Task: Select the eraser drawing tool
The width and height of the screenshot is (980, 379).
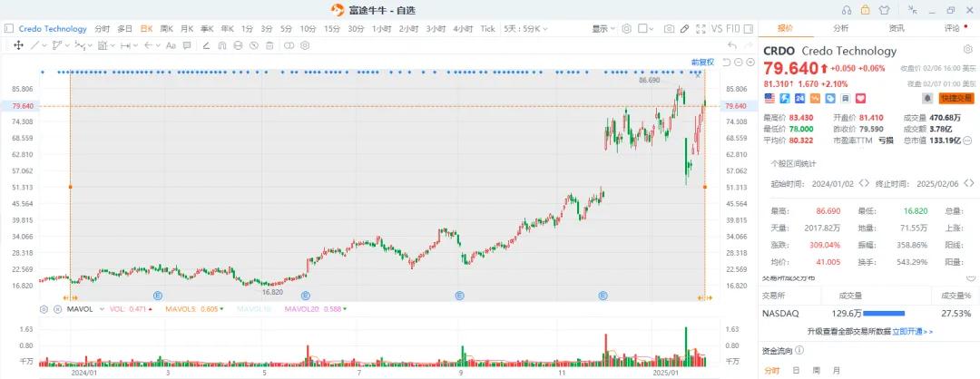Action: click(x=206, y=45)
